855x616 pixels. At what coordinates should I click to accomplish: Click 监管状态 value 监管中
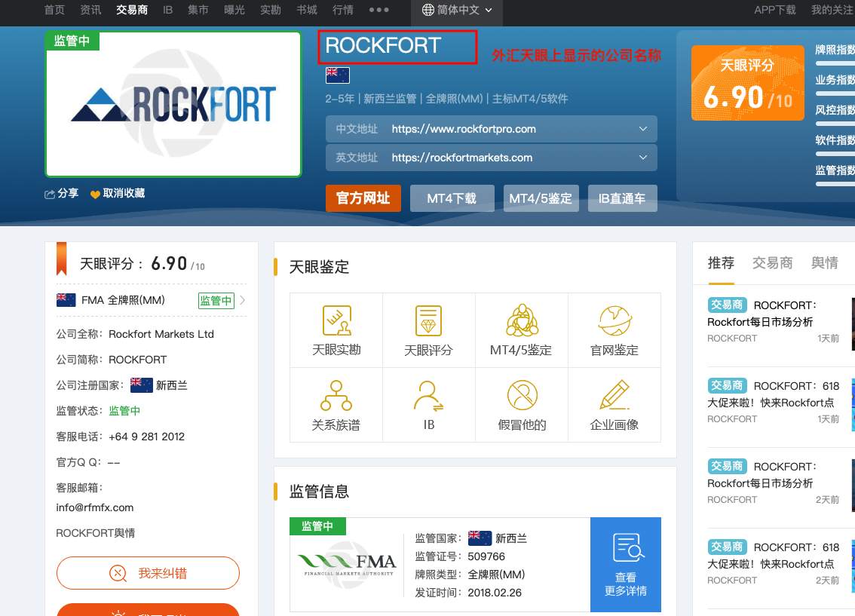click(125, 411)
